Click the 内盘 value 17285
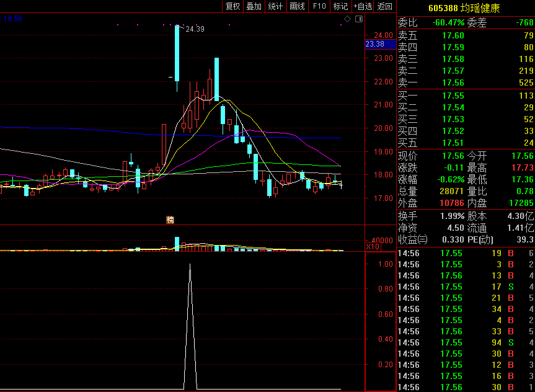Viewport: 535px width, 392px height. tap(521, 203)
